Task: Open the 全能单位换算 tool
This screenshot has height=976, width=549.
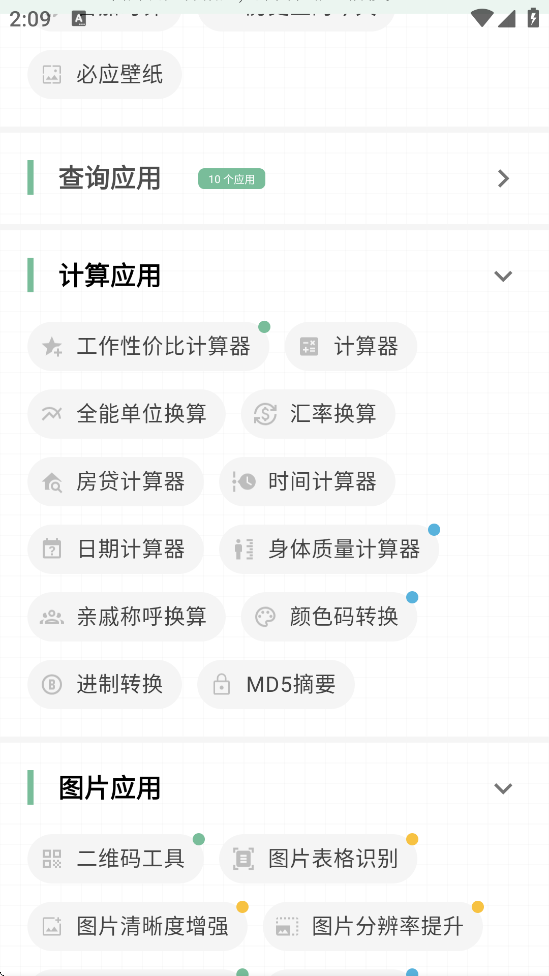Action: coord(126,414)
